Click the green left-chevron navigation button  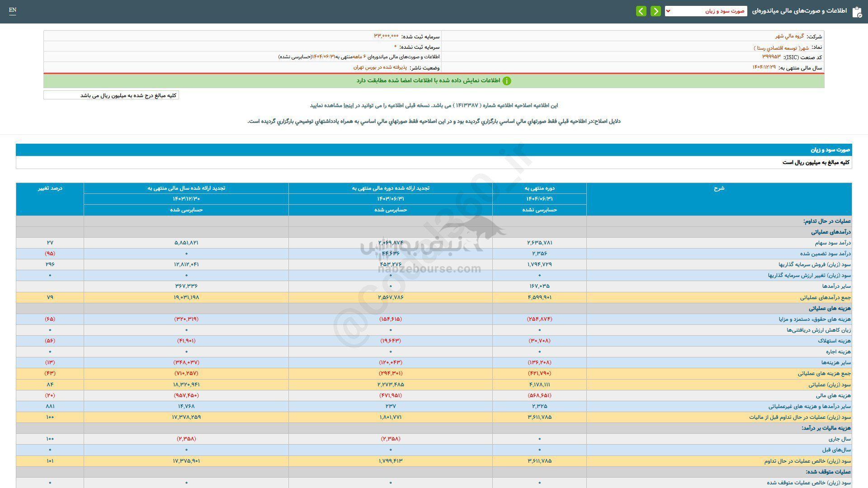[641, 11]
